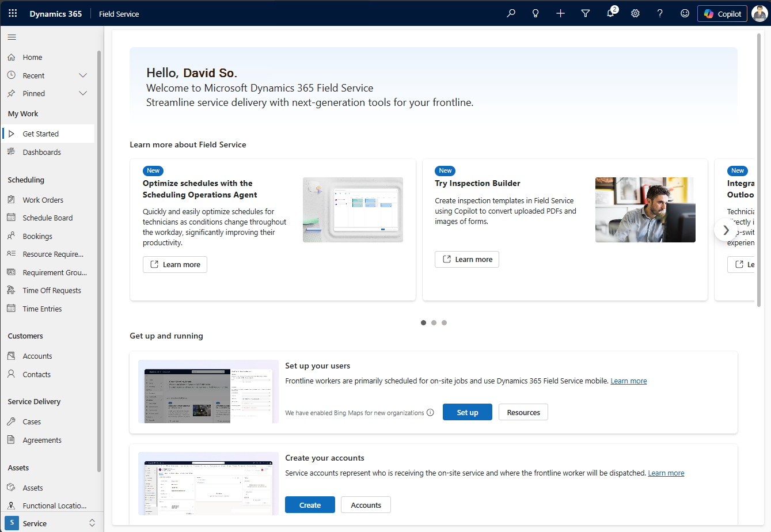Collapse the sidebar with hamburger icon

(12, 37)
